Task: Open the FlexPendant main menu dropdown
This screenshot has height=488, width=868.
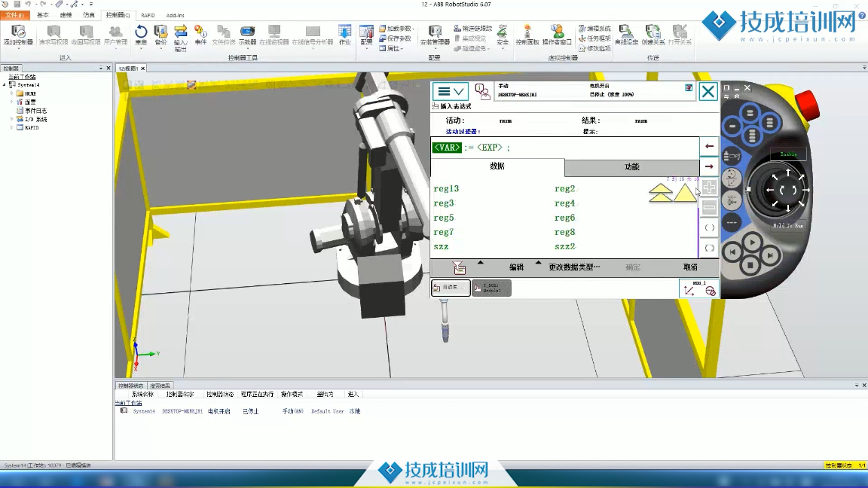Action: (451, 92)
